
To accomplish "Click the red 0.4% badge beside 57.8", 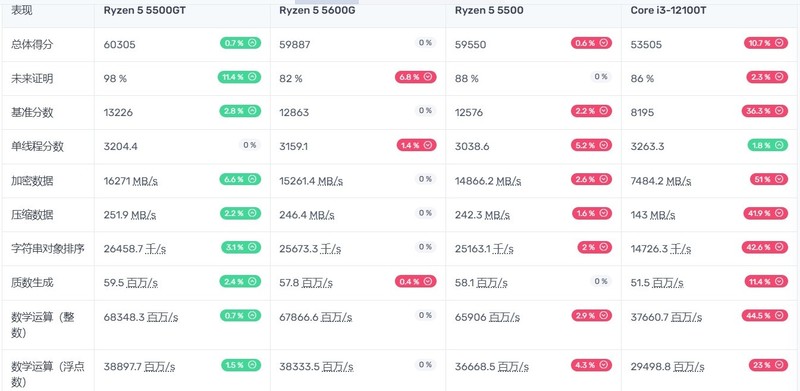I will [x=415, y=281].
